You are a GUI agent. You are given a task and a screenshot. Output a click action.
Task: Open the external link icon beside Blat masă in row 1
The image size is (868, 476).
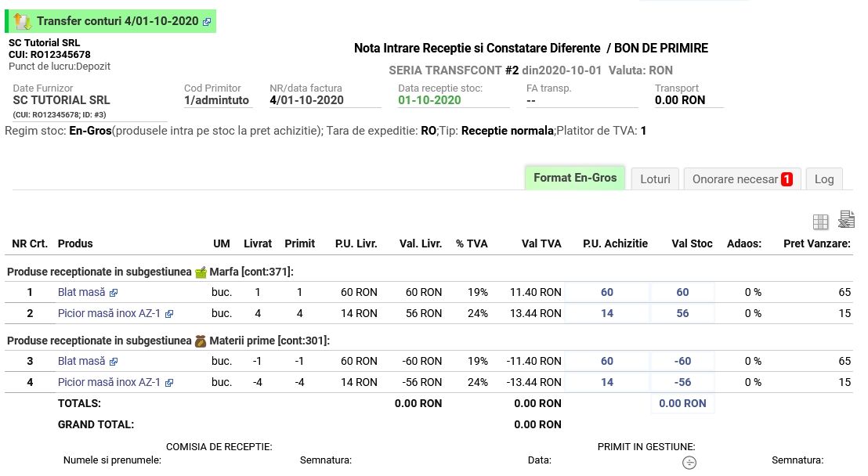pyautogui.click(x=114, y=293)
